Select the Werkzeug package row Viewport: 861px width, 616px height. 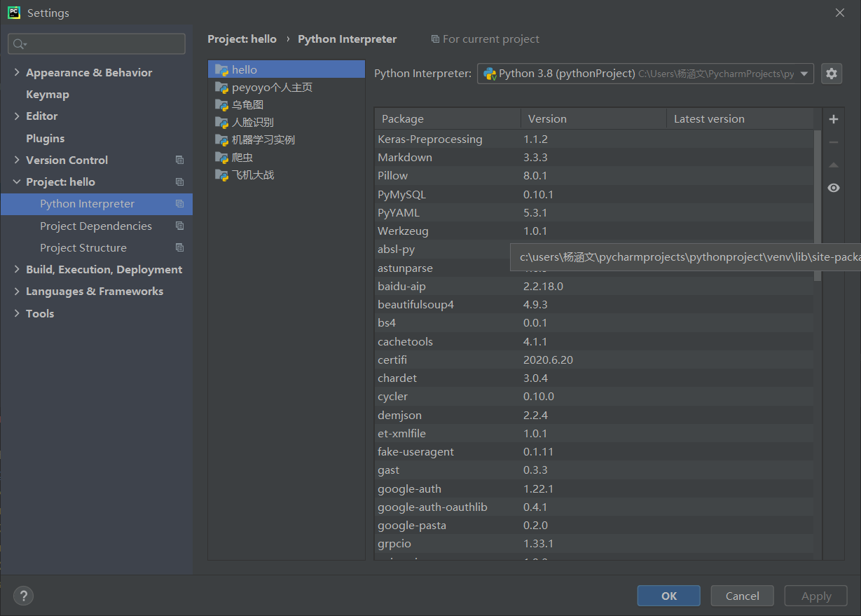click(x=594, y=231)
